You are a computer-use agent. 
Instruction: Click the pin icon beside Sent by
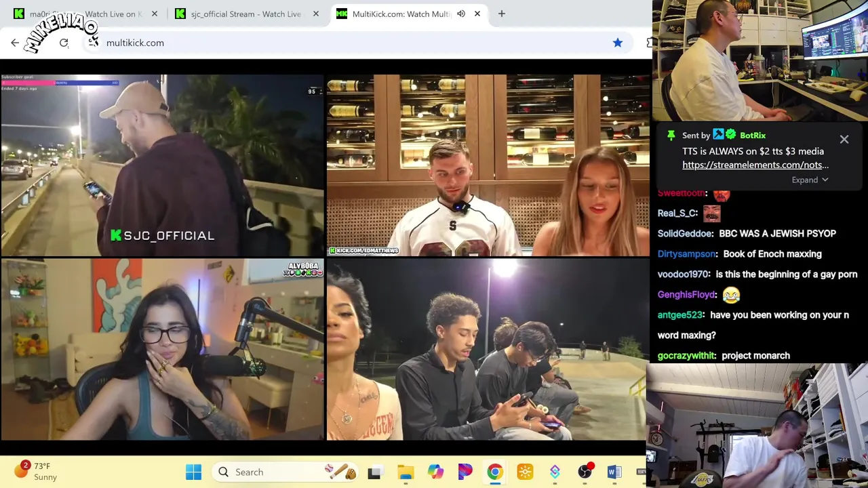[671, 135]
